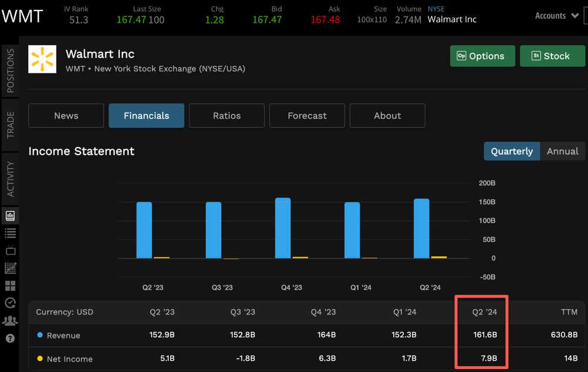Viewport: 588px width, 372px height.
Task: Open the Forecast tab
Action: pyautogui.click(x=307, y=116)
